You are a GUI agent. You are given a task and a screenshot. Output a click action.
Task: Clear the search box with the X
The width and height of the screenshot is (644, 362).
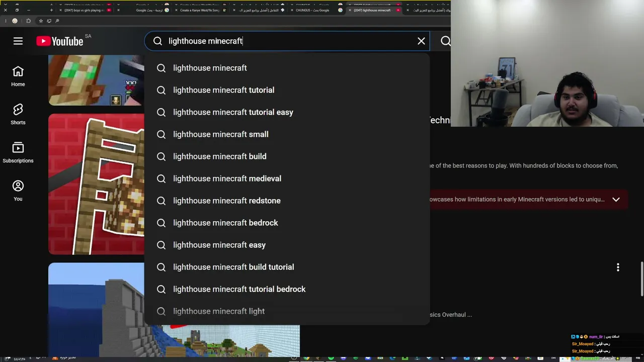[421, 41]
